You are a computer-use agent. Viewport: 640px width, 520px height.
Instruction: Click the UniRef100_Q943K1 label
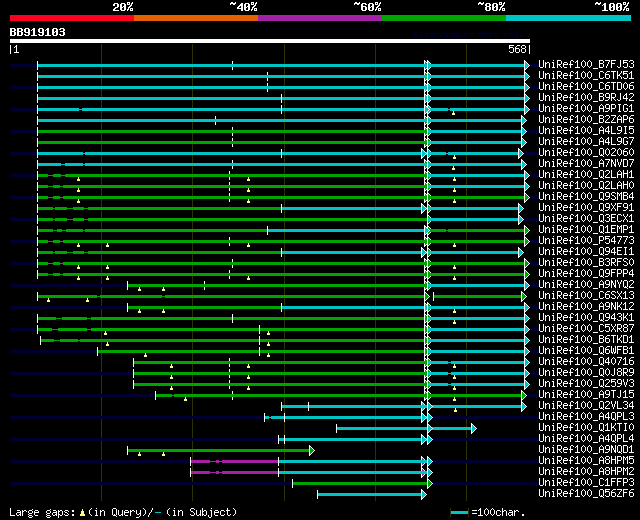coord(586,318)
